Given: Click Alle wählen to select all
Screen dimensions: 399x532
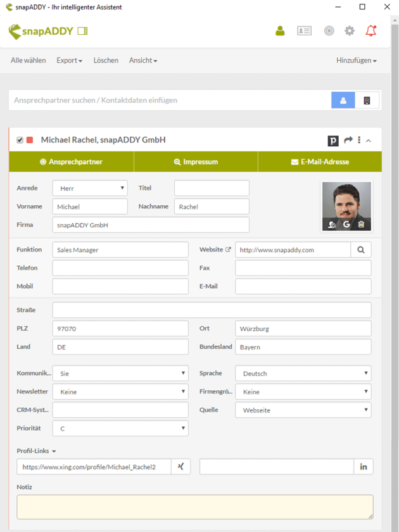Looking at the screenshot, I should click(x=28, y=60).
